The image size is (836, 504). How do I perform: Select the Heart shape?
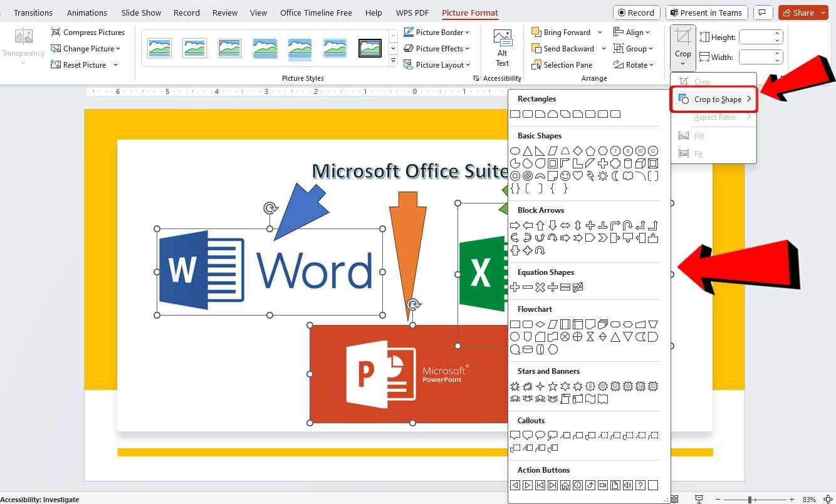coord(578,176)
